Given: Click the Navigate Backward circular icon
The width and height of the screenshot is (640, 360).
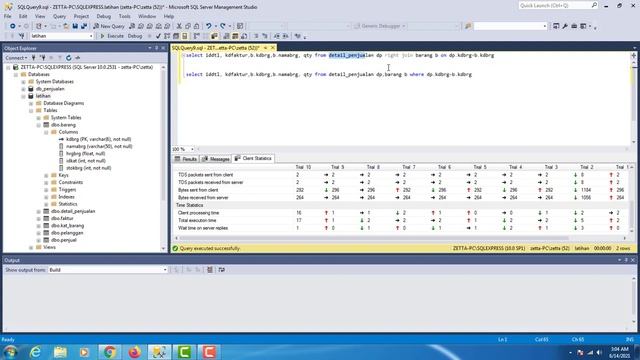Looking at the screenshot, I should click(x=13, y=26).
